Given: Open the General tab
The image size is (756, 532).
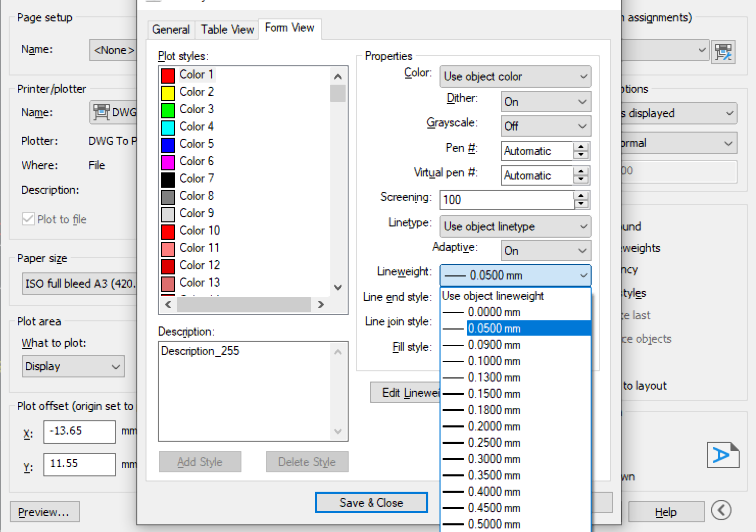Looking at the screenshot, I should point(170,30).
